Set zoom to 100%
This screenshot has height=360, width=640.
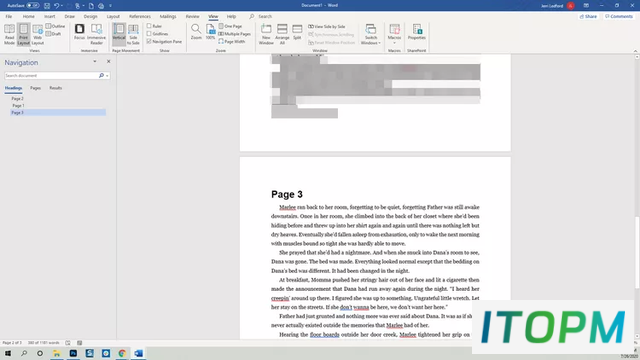click(x=210, y=32)
